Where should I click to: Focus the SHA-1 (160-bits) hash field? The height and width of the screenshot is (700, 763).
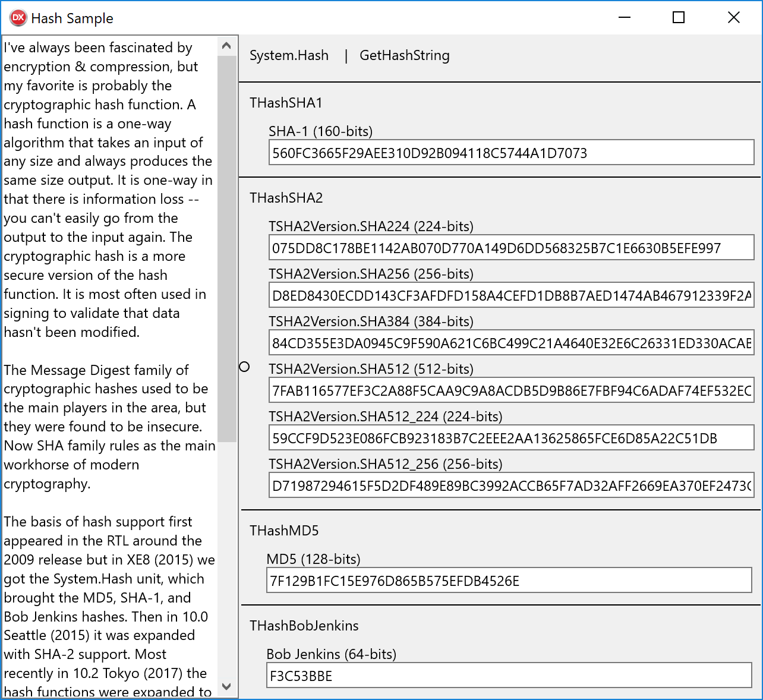coord(511,153)
